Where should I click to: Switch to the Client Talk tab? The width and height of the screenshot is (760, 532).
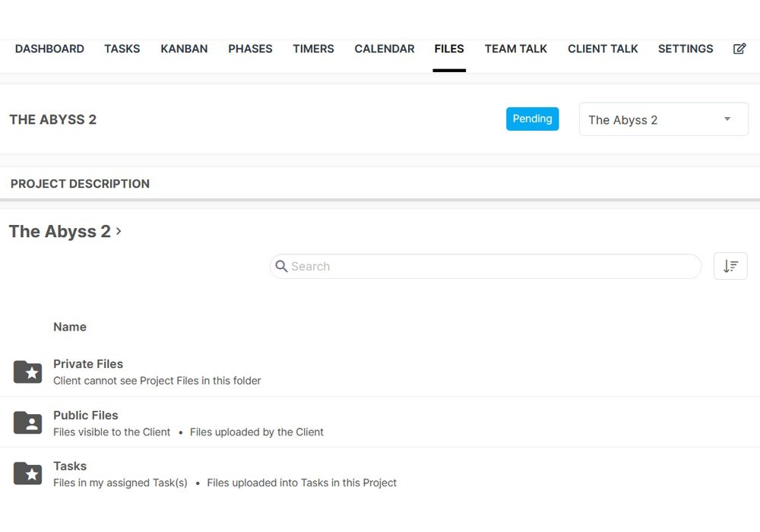[603, 49]
